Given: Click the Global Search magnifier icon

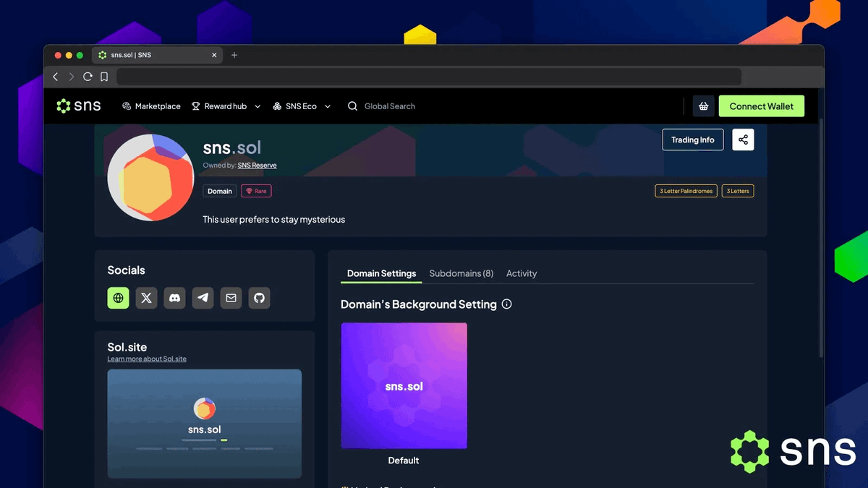Looking at the screenshot, I should [352, 106].
